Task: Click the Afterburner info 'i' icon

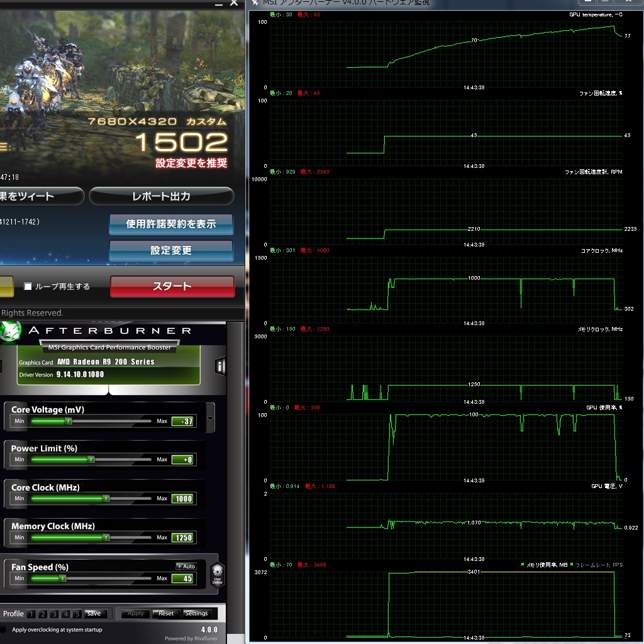Action: (221, 365)
